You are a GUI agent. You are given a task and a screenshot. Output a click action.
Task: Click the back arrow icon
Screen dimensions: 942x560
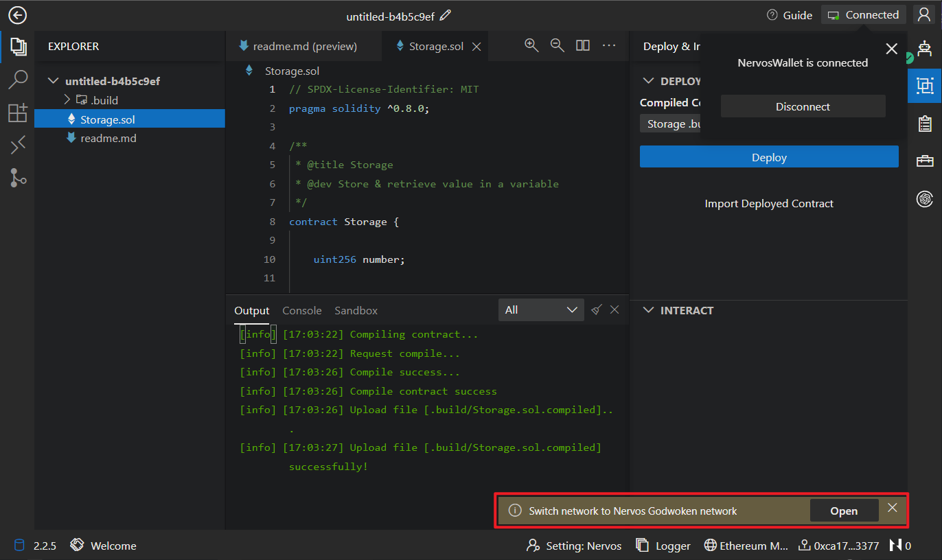pos(17,15)
